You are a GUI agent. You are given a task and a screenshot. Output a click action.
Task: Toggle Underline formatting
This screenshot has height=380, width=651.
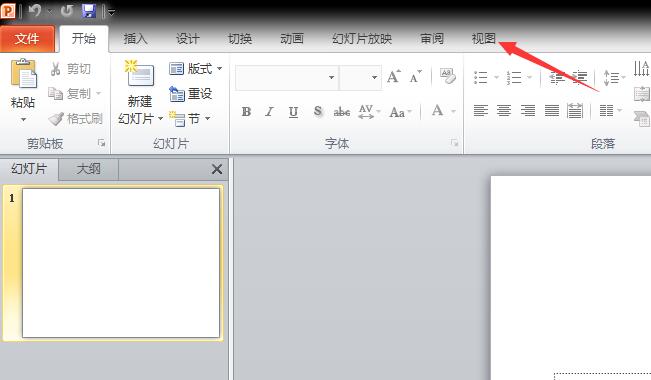[x=293, y=112]
